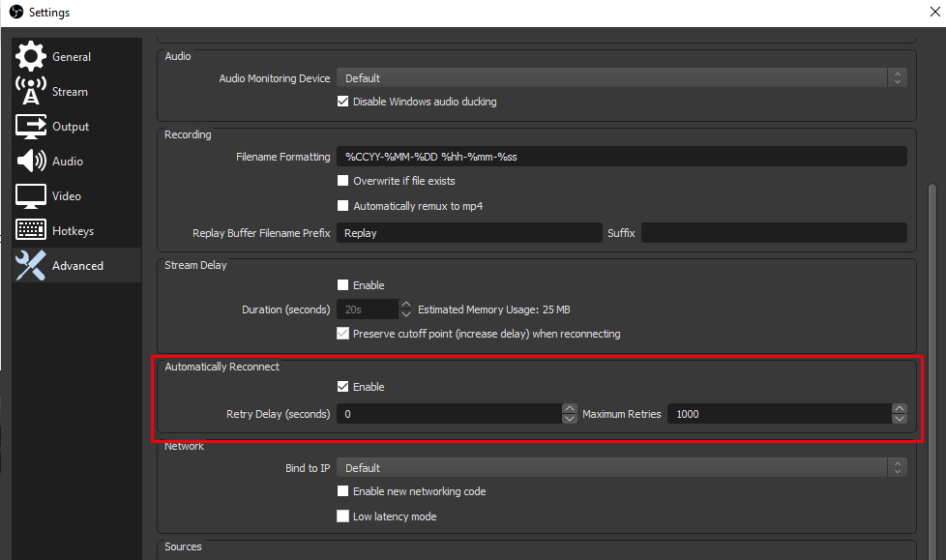Click the Audio speaker icon
The height and width of the screenshot is (560, 946).
click(30, 162)
